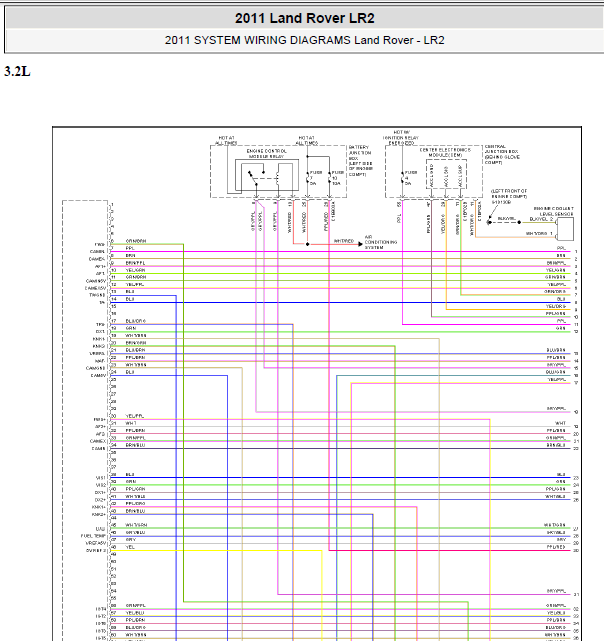
Task: Click the 'ENGINE COOLANT LEVEL SENSOR' label
Action: [554, 211]
